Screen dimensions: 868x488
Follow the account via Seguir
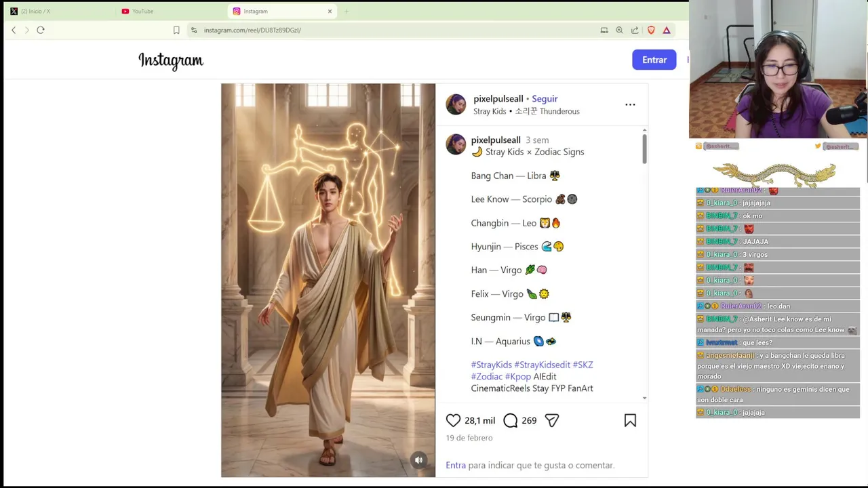click(545, 98)
